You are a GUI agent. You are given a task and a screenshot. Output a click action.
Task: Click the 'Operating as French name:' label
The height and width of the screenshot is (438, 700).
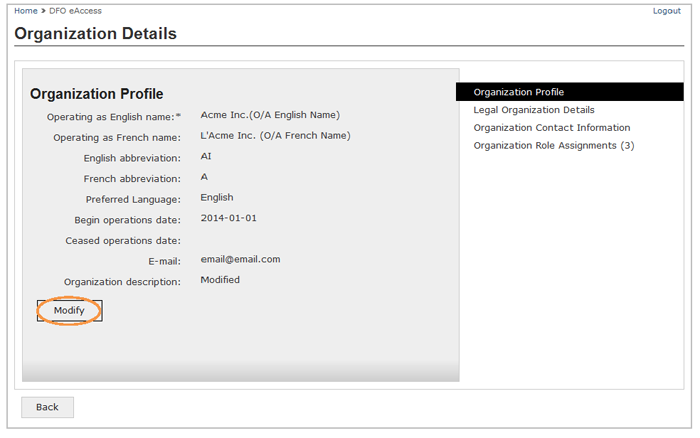(x=117, y=138)
